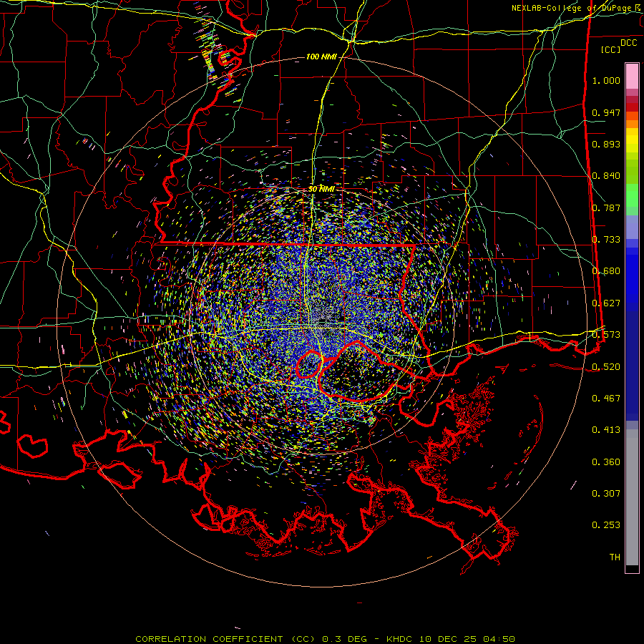
Task: Select the 0.947 value on the color scale
Action: 606,112
